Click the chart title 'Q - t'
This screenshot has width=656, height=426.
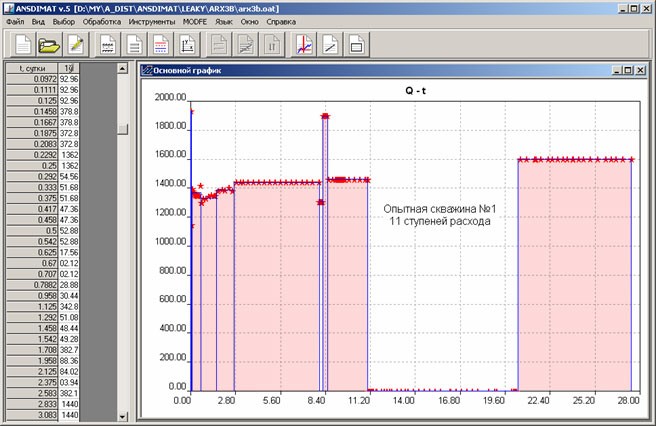415,90
